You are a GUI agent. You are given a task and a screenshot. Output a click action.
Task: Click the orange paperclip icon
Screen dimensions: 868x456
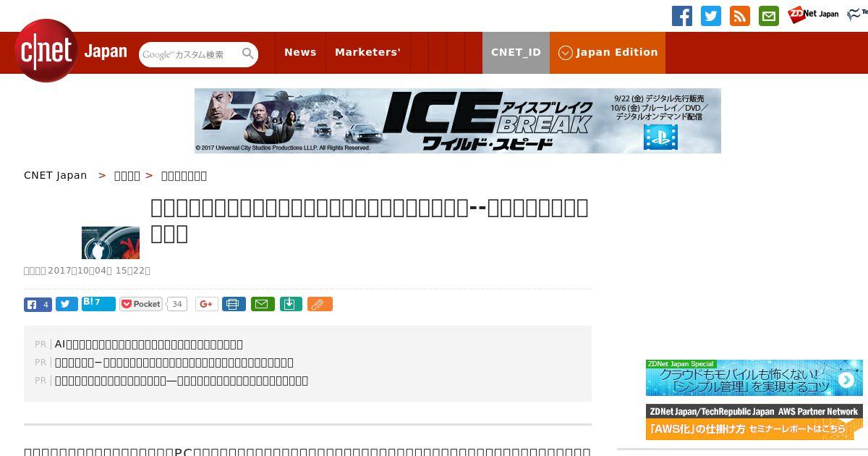[320, 304]
